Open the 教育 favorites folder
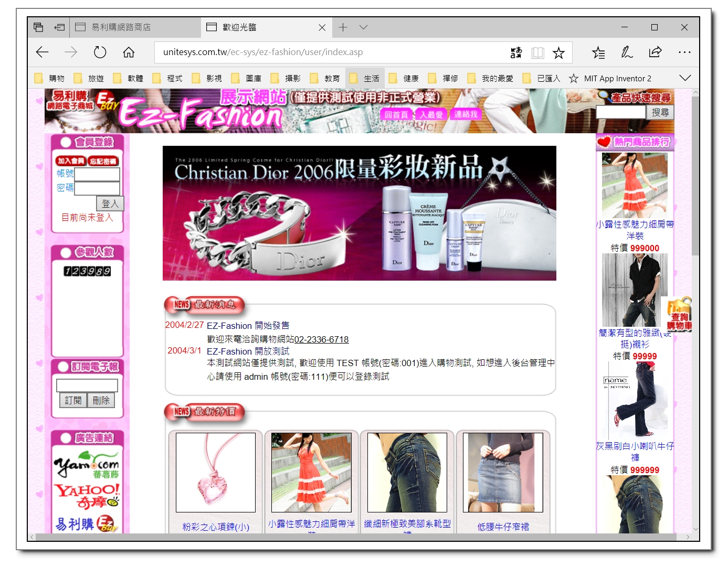The width and height of the screenshot is (728, 567). [x=325, y=79]
